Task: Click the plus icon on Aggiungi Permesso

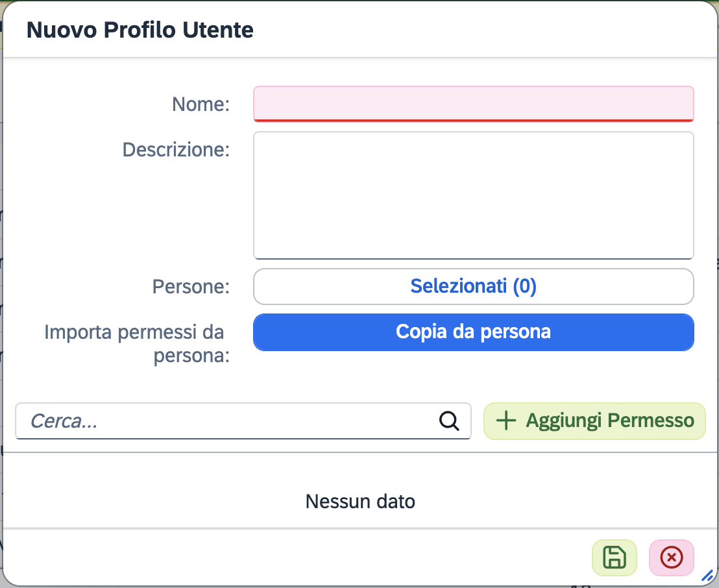Action: (506, 421)
